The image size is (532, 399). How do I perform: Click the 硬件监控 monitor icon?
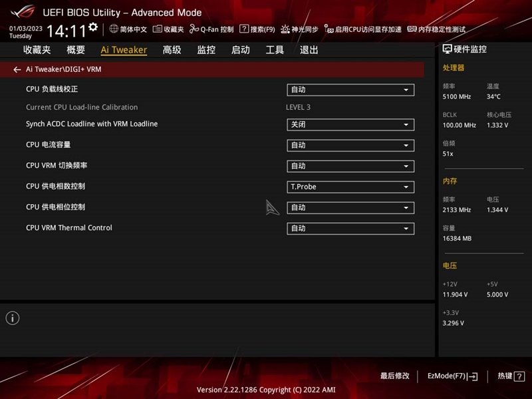(x=447, y=49)
